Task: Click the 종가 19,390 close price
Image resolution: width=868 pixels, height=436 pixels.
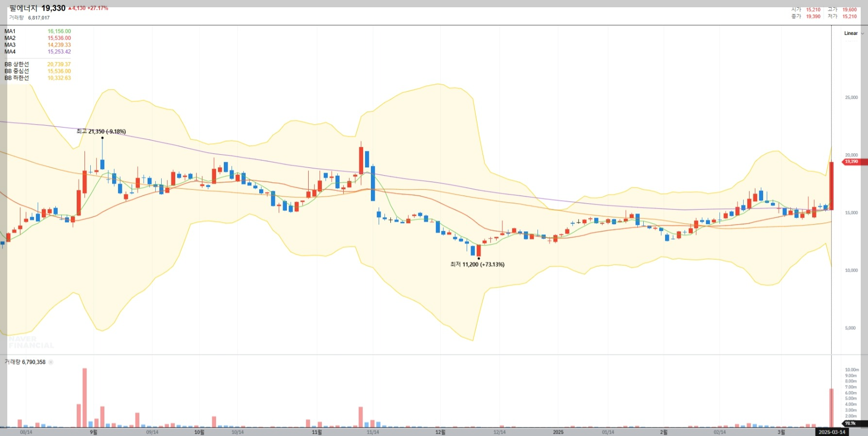Action: point(806,16)
